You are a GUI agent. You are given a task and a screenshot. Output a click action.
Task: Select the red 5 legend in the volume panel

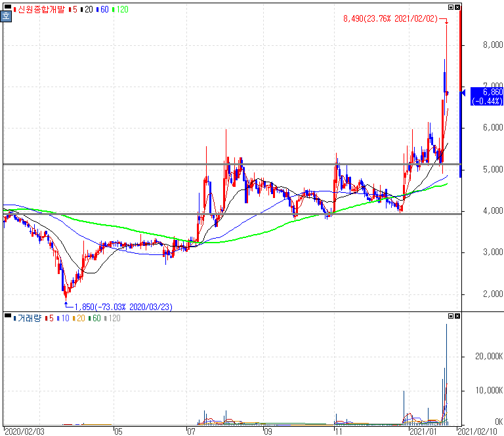(49, 319)
